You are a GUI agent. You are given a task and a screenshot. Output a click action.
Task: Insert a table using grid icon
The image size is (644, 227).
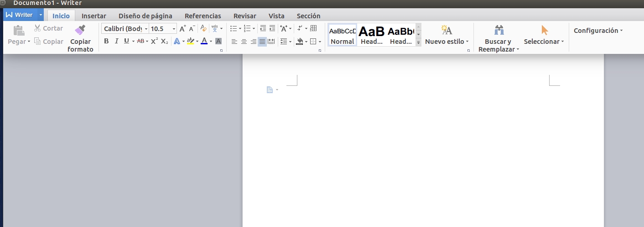(x=313, y=29)
